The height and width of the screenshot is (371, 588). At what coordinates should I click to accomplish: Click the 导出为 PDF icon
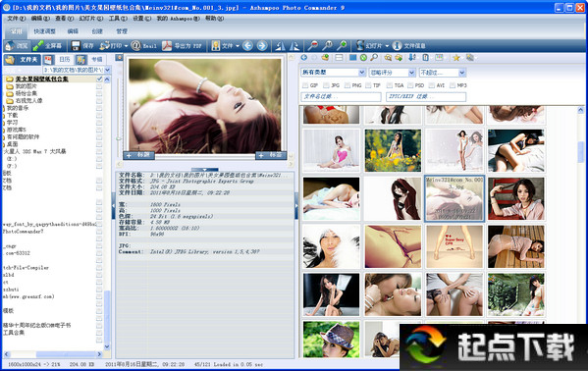(x=167, y=46)
